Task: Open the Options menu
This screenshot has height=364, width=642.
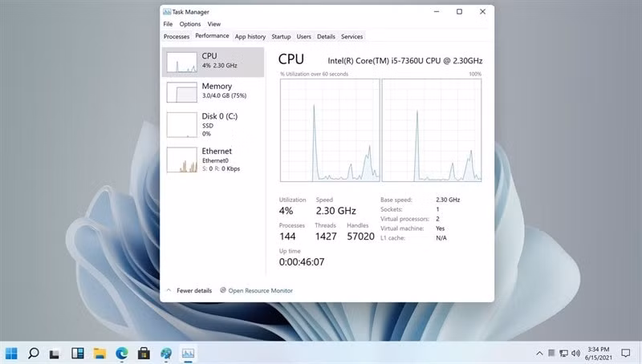Action: [190, 24]
